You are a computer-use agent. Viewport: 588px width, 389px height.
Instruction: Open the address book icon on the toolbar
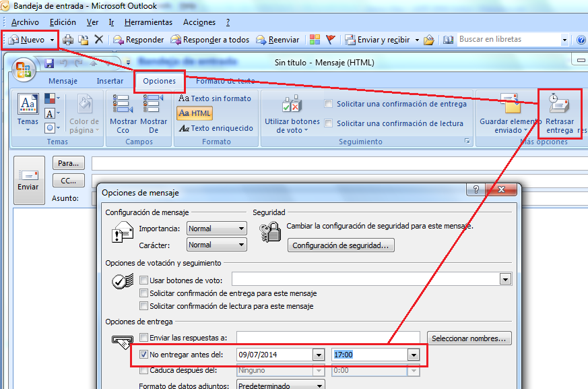pyautogui.click(x=449, y=40)
